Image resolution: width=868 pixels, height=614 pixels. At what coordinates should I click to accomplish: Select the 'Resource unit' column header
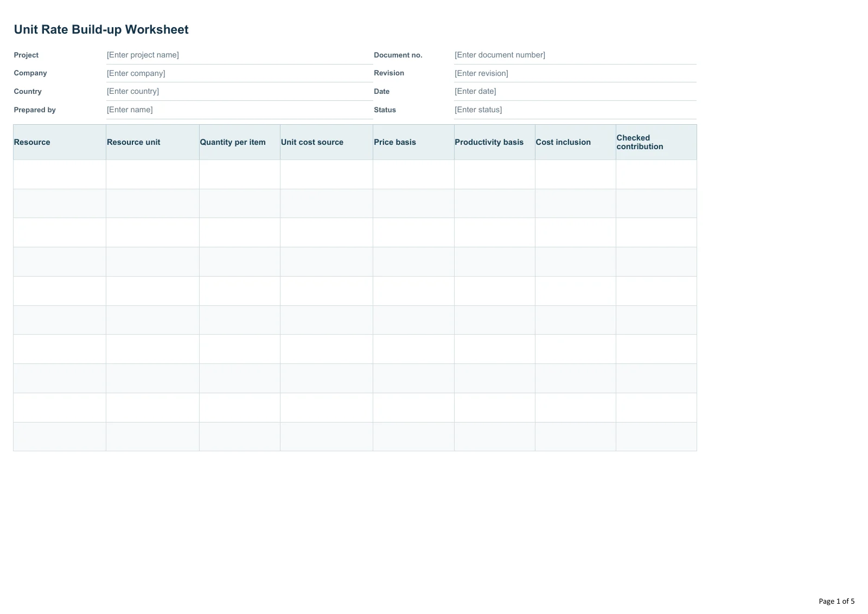coord(152,142)
